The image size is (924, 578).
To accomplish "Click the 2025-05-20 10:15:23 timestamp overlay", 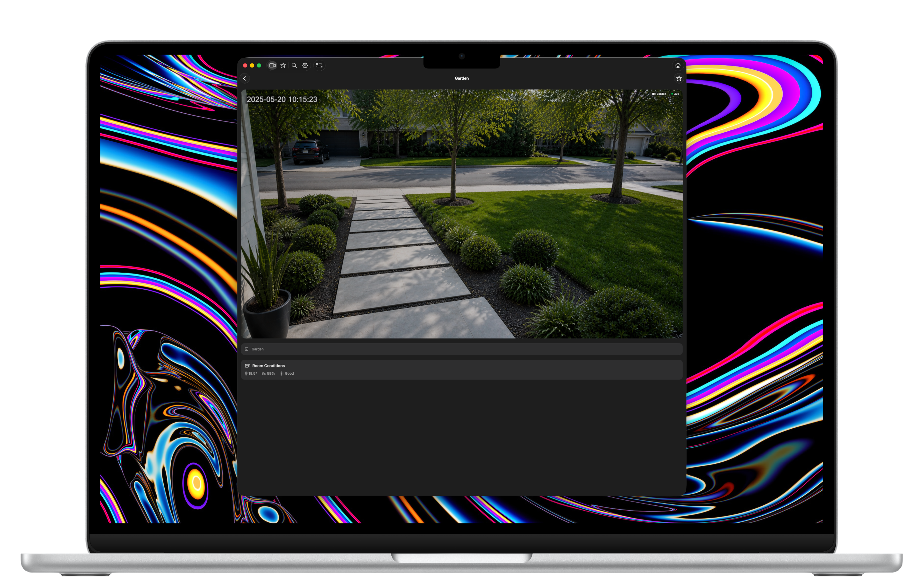I will tap(282, 100).
